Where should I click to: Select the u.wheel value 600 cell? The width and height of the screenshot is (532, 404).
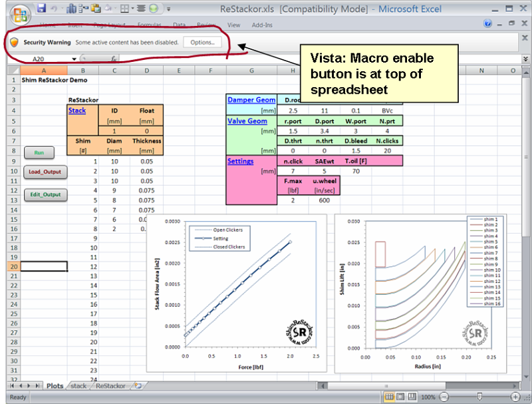[325, 200]
